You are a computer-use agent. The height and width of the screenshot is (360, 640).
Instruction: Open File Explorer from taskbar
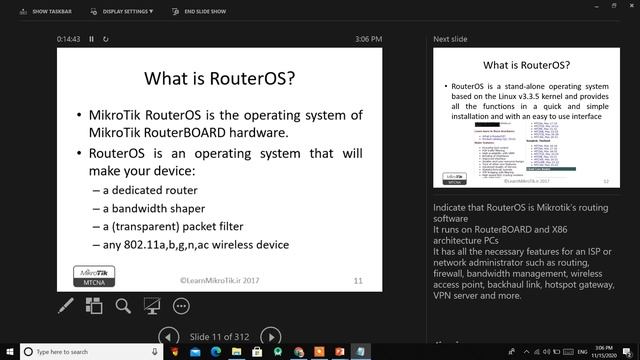coord(237,351)
